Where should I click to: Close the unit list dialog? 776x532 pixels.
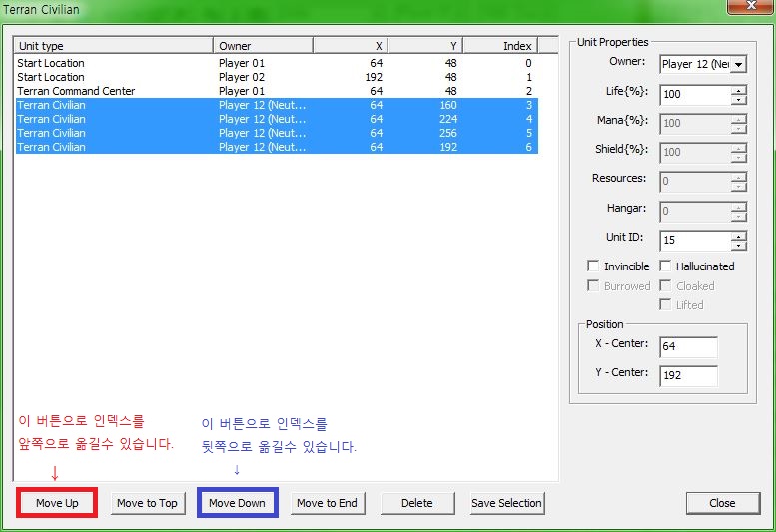[722, 503]
